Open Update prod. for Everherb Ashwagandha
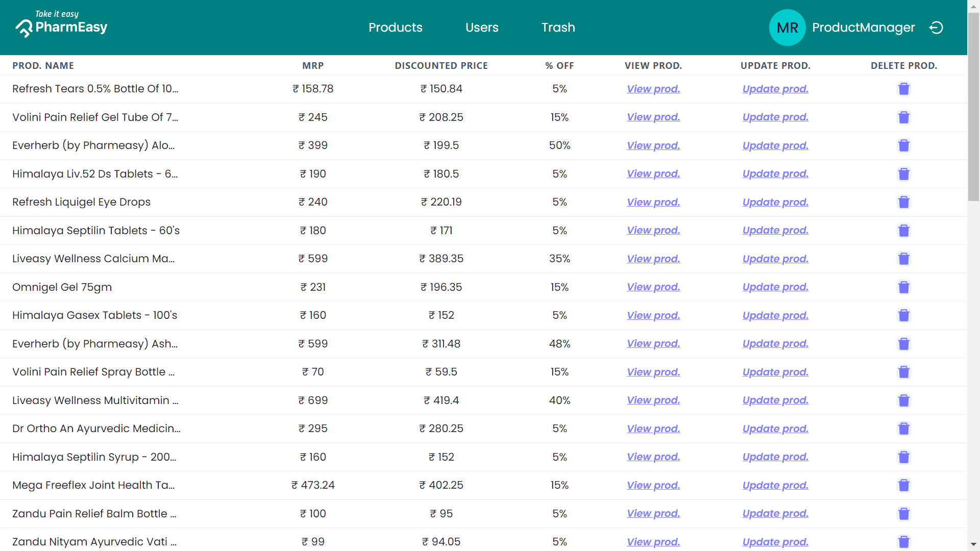The image size is (980, 551). 775,344
